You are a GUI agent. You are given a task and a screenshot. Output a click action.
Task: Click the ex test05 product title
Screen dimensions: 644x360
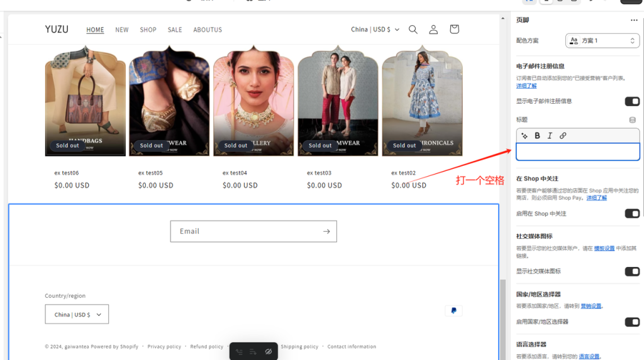pyautogui.click(x=150, y=173)
